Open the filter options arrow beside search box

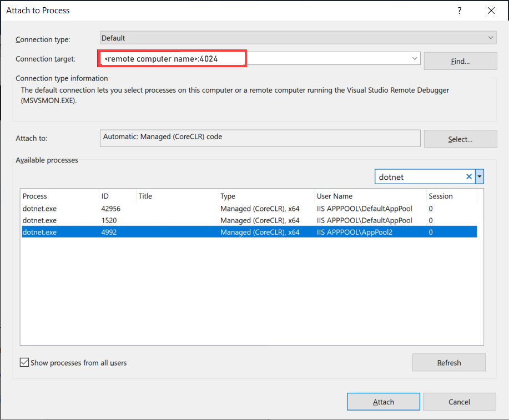(x=479, y=176)
